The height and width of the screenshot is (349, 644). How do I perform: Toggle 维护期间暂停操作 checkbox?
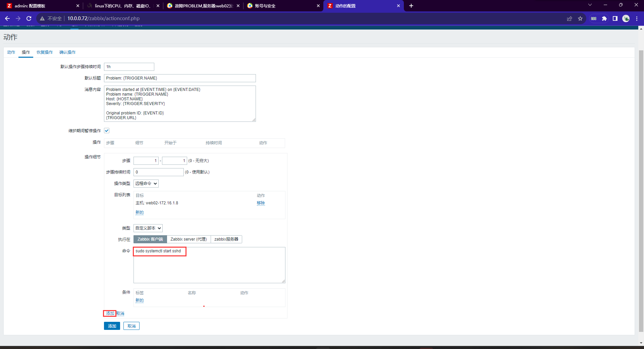tap(107, 131)
